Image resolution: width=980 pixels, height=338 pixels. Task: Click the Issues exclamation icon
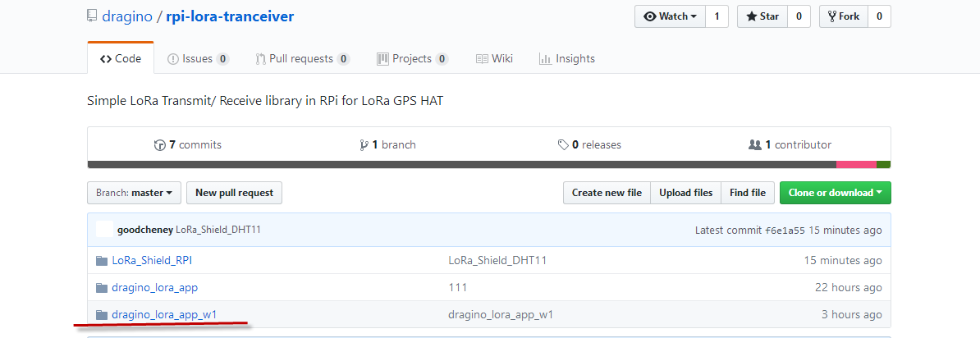click(173, 59)
